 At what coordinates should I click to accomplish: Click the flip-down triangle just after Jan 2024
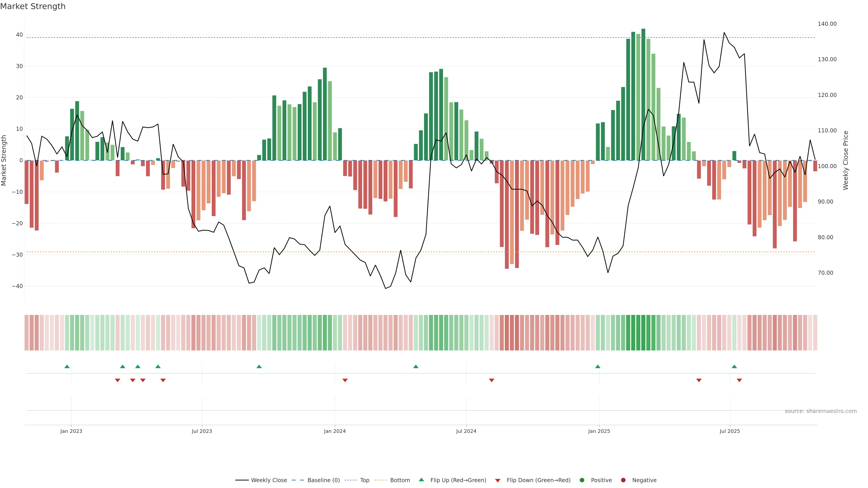coord(345,380)
